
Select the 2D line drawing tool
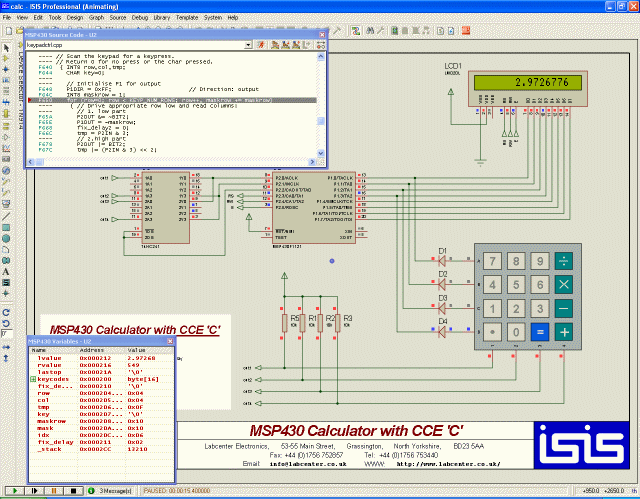click(7, 215)
